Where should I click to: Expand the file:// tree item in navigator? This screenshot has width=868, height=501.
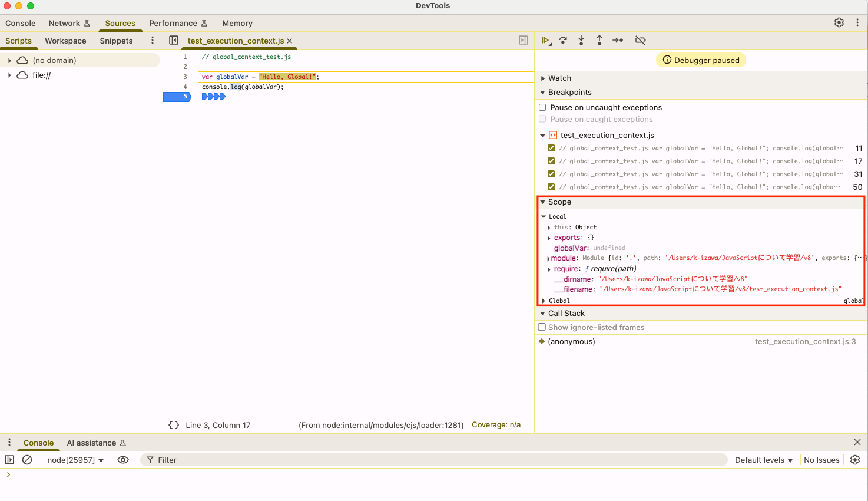[9, 75]
